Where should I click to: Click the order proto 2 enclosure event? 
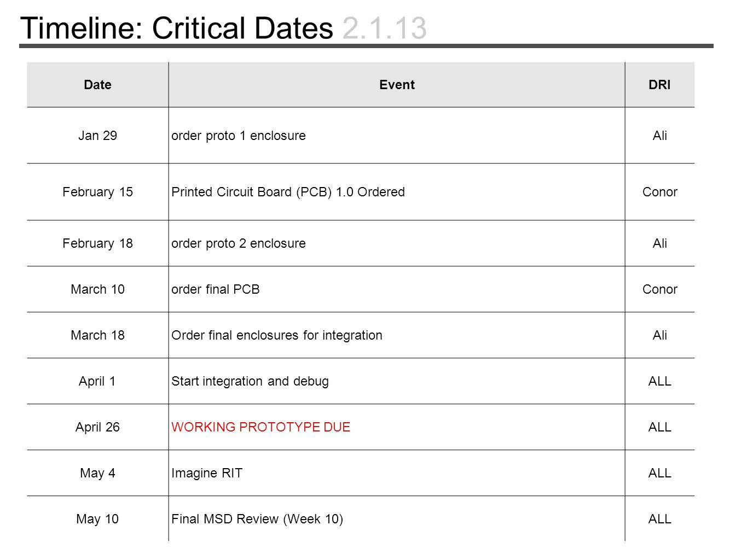(x=239, y=243)
